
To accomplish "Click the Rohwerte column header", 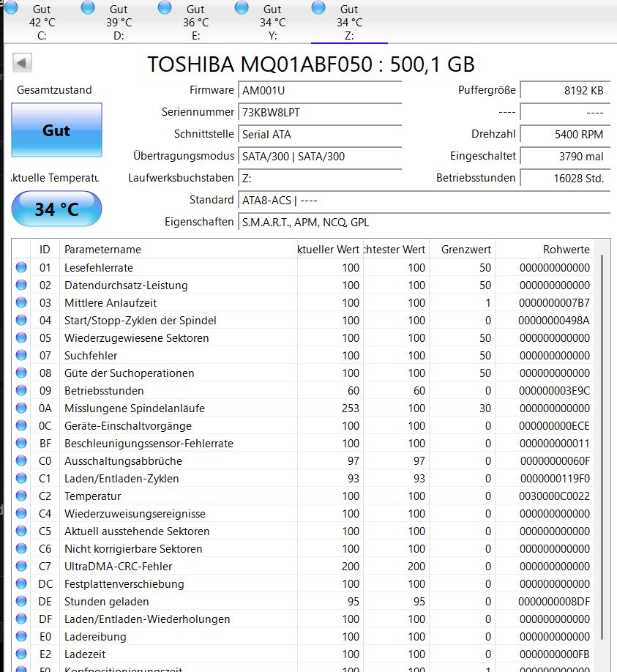I will pyautogui.click(x=544, y=250).
